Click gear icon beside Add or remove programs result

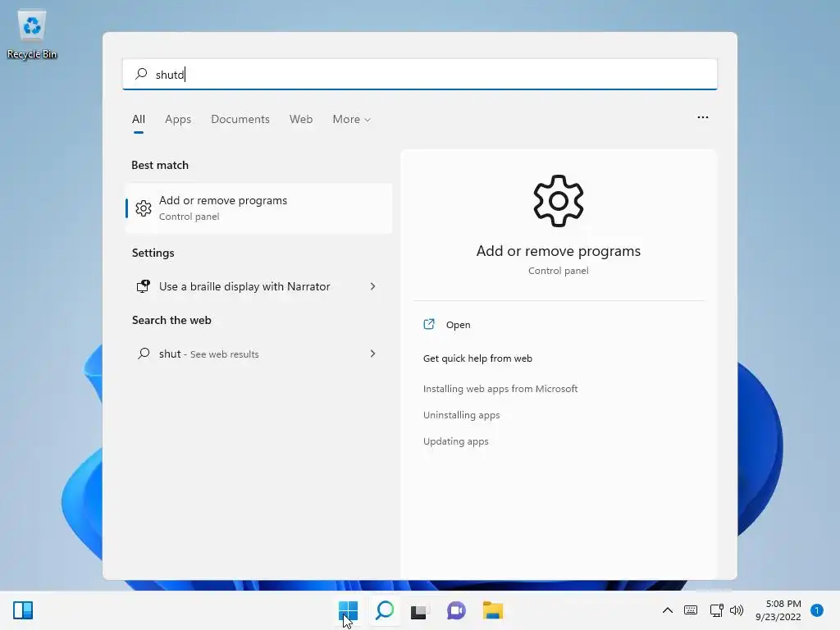(143, 208)
